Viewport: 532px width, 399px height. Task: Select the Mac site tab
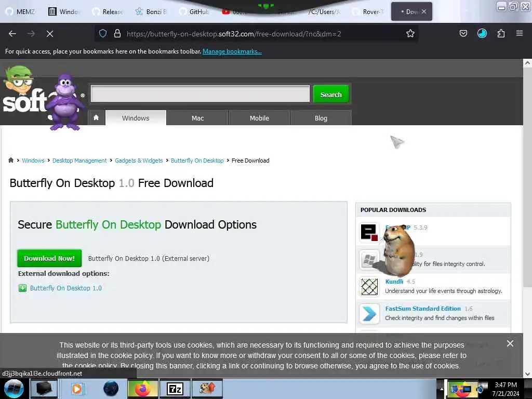[197, 118]
